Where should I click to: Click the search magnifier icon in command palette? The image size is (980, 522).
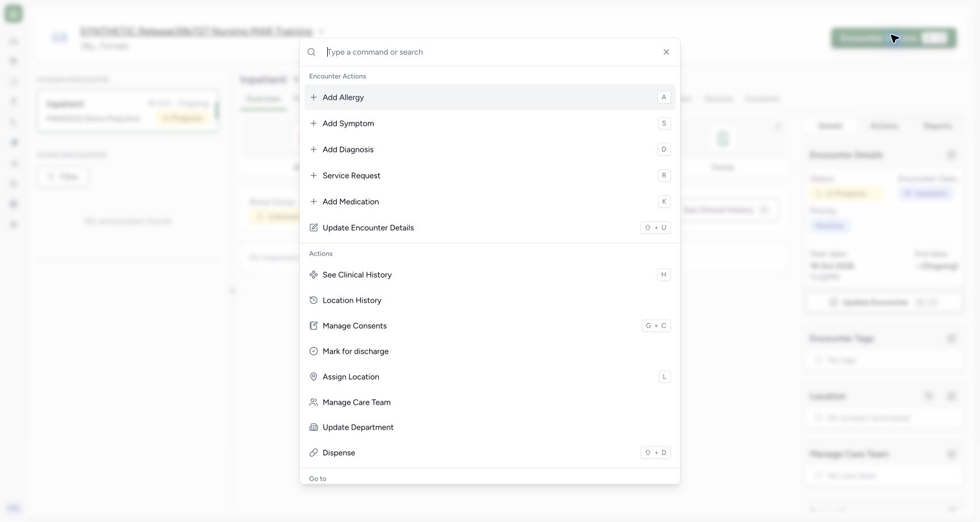tap(311, 52)
